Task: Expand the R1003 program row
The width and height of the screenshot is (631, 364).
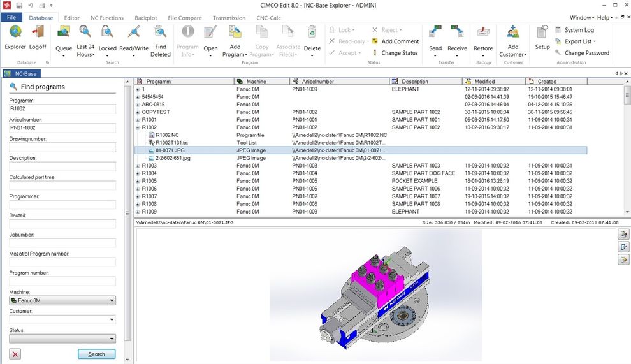Action: pyautogui.click(x=138, y=166)
